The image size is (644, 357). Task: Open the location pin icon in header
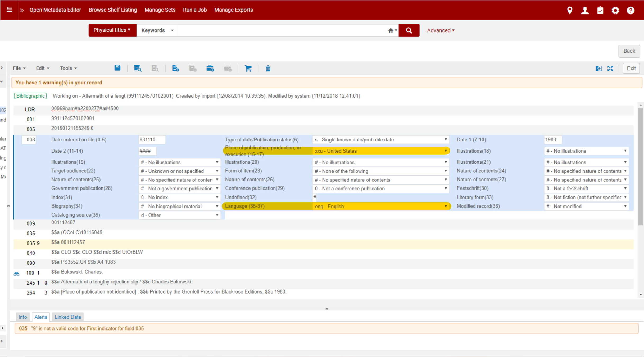(570, 10)
